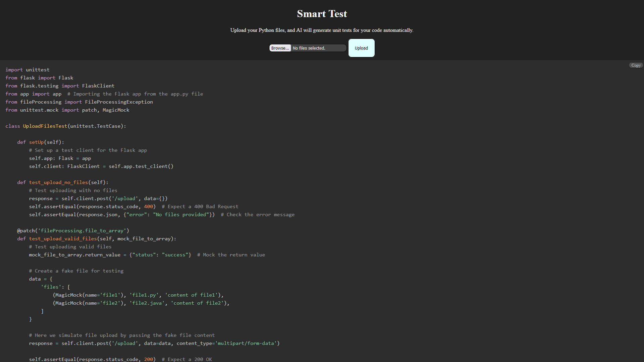
Task: Click the upload instructions subtitle text
Action: [322, 30]
